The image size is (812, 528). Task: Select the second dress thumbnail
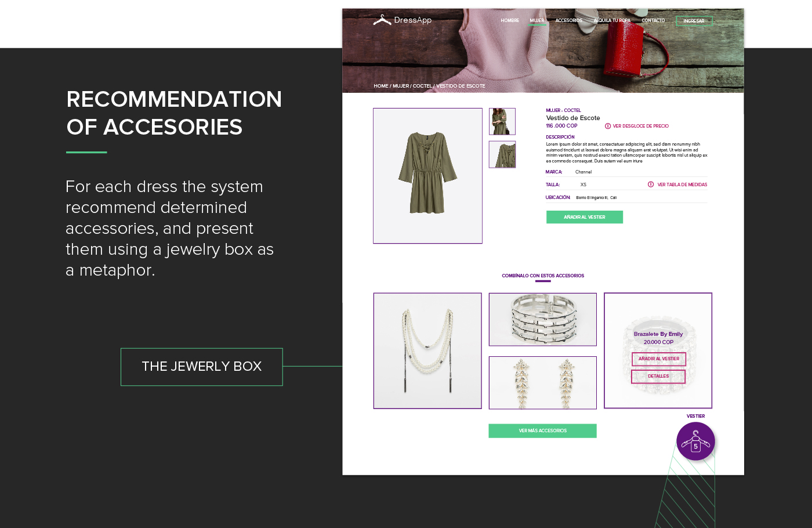point(502,154)
